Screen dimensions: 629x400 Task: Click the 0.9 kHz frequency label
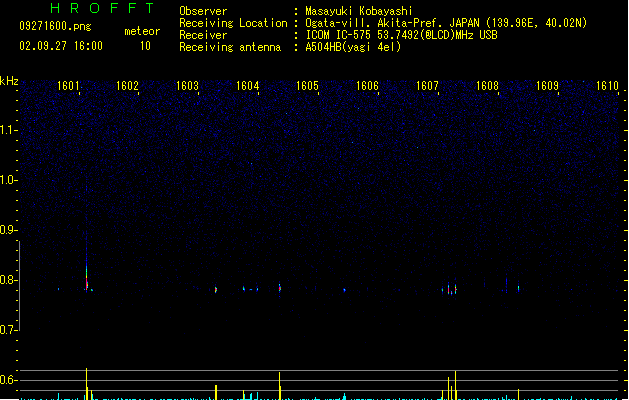8,230
